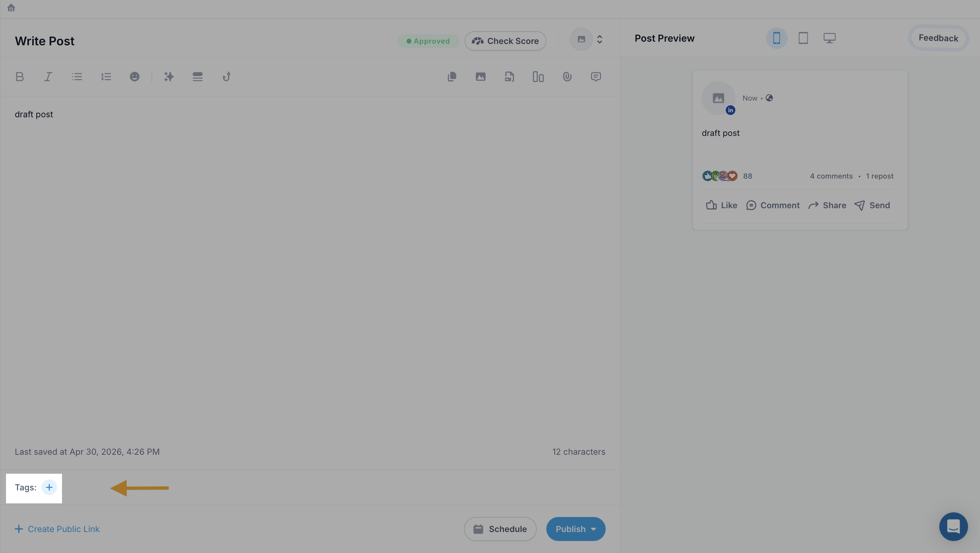Open the Publish dropdown button

coord(576,529)
